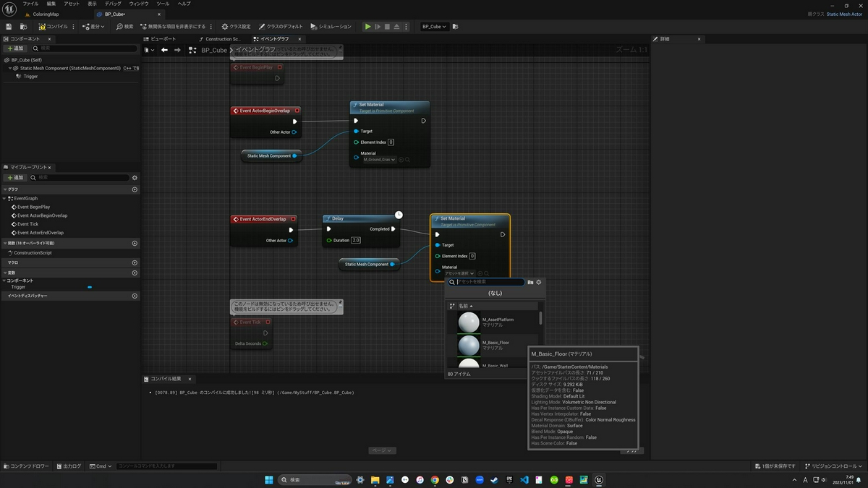Add new graph with plus icon in グラフ
Screen dimensions: 868x488
(135, 189)
